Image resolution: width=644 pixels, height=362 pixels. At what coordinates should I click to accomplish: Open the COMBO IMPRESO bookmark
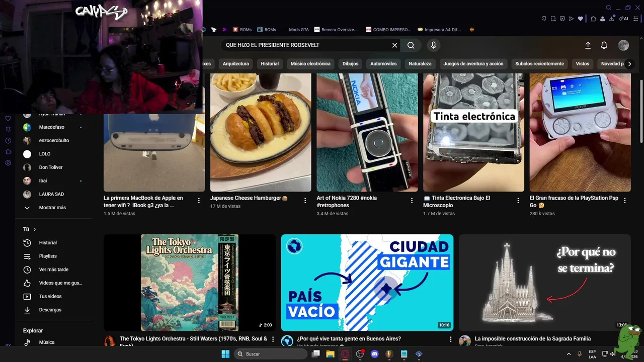(x=388, y=30)
